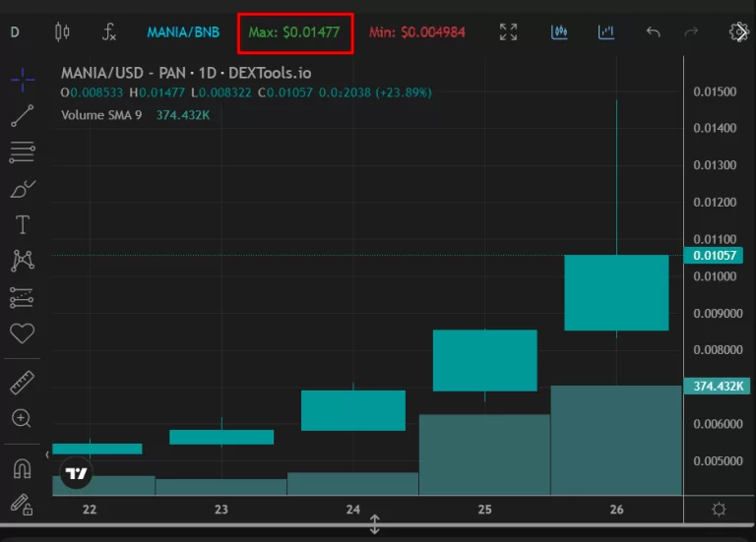The width and height of the screenshot is (756, 542).
Task: Click the zoom in tool
Action: [22, 419]
